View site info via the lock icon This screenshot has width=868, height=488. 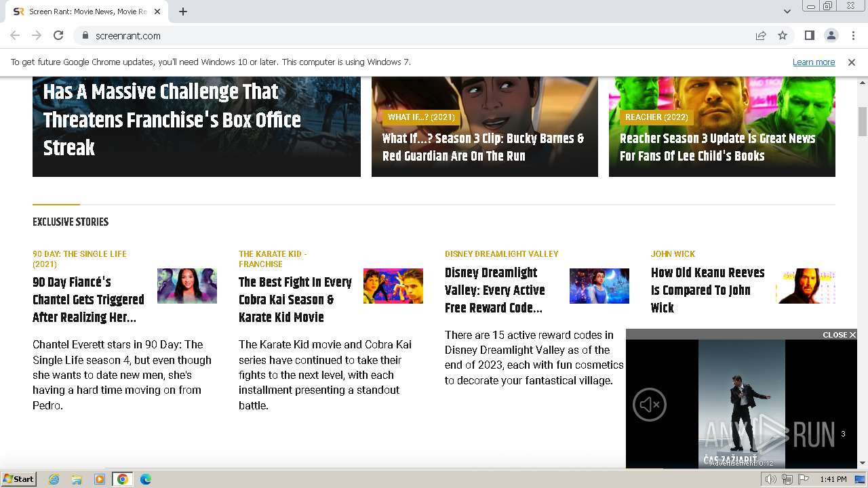pos(85,35)
